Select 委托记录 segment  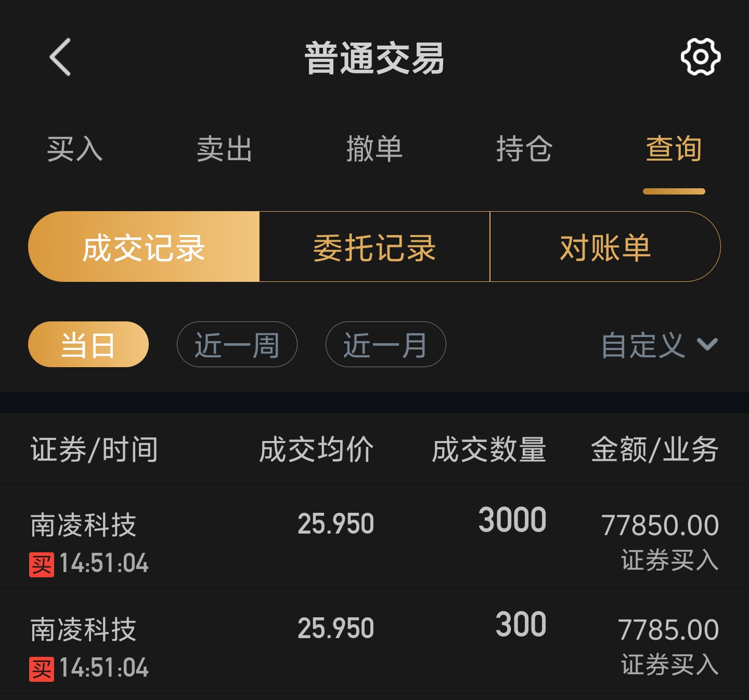pos(374,247)
